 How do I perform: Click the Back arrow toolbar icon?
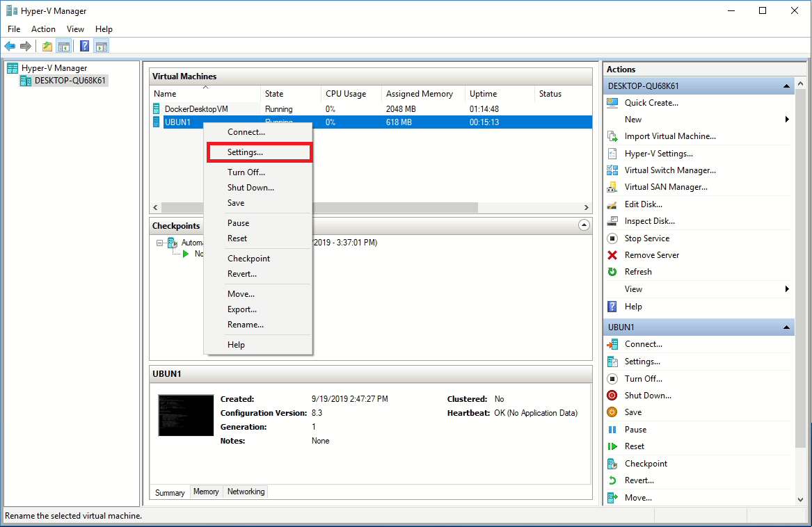tap(10, 47)
